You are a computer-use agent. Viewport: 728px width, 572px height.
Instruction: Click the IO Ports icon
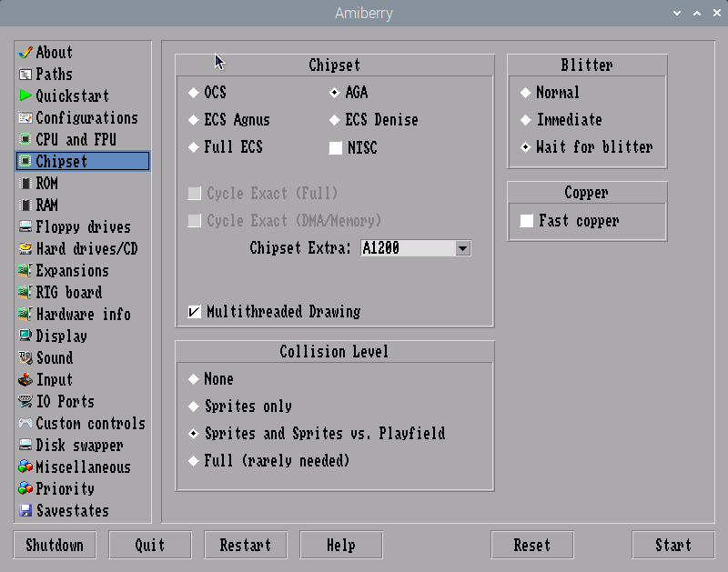tap(25, 401)
